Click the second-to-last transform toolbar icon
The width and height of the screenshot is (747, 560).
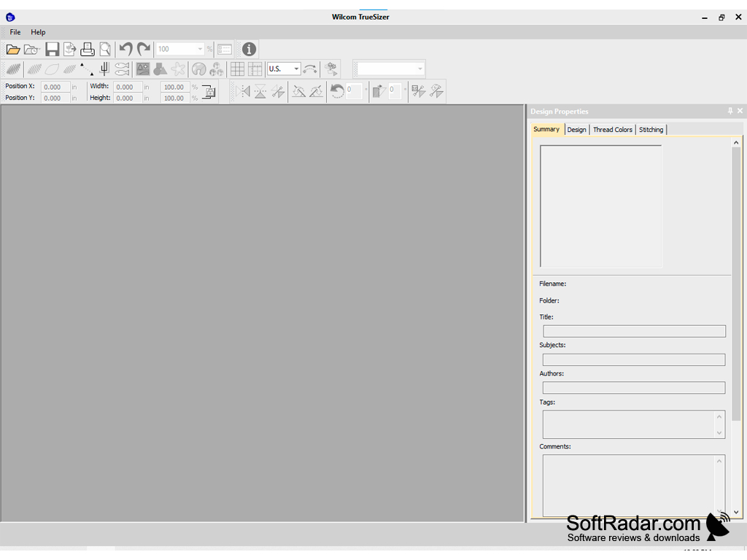pyautogui.click(x=418, y=91)
